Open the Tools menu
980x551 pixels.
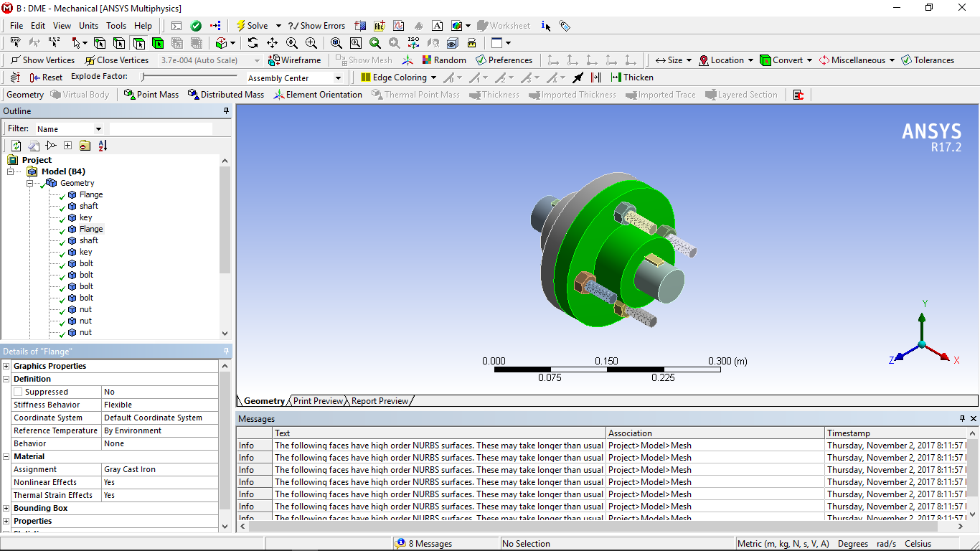pos(116,26)
